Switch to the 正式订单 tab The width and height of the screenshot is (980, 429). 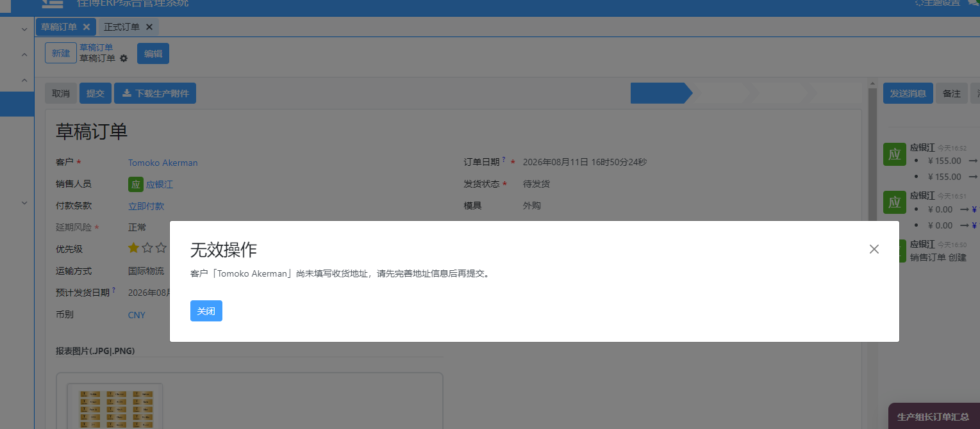click(122, 27)
